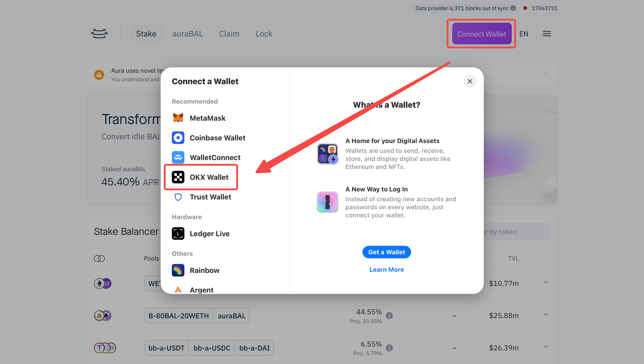This screenshot has width=644, height=364.
Task: Close the Connect a Wallet dialog
Action: pos(470,81)
